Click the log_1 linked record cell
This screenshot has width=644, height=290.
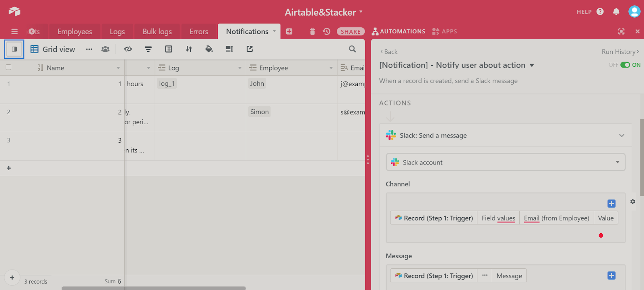point(167,83)
